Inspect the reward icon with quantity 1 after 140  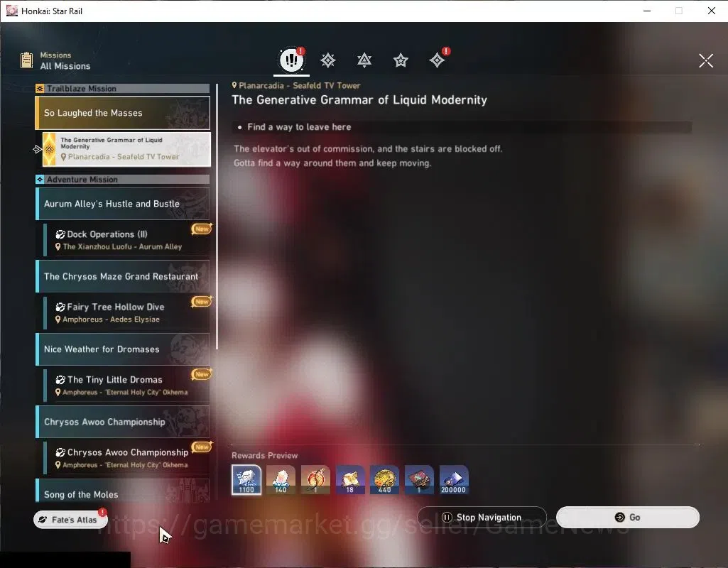[x=316, y=479]
